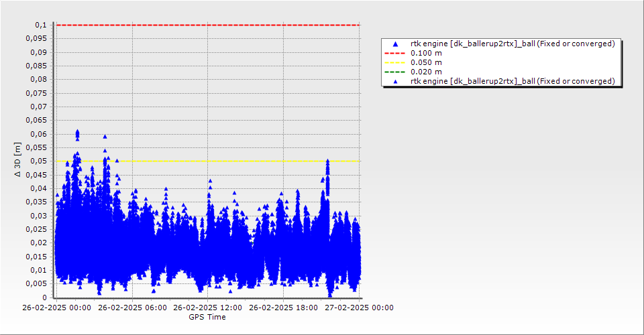Click the red dashed 0.100 m threshold line

[x=208, y=25]
